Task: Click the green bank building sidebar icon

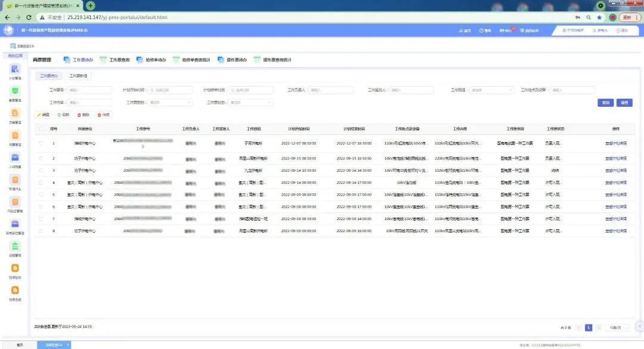Action: [x=15, y=246]
